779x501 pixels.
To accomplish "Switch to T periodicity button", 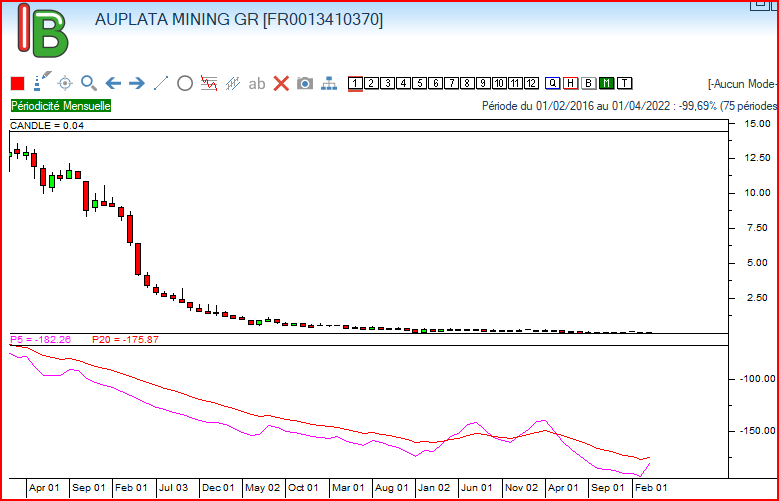I will click(624, 84).
